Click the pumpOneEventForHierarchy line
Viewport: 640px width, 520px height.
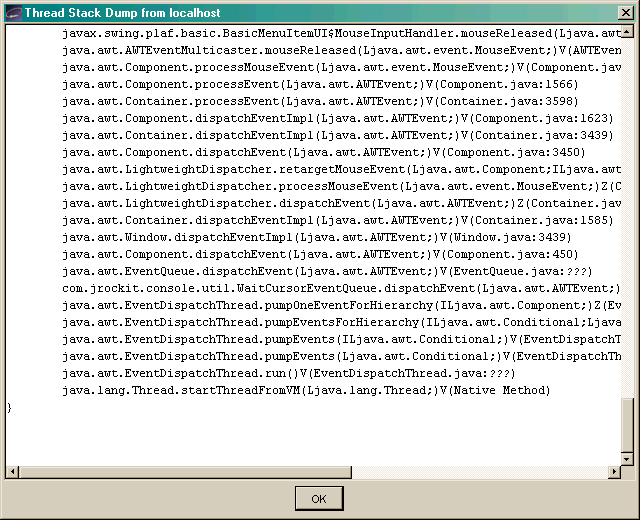click(342, 306)
